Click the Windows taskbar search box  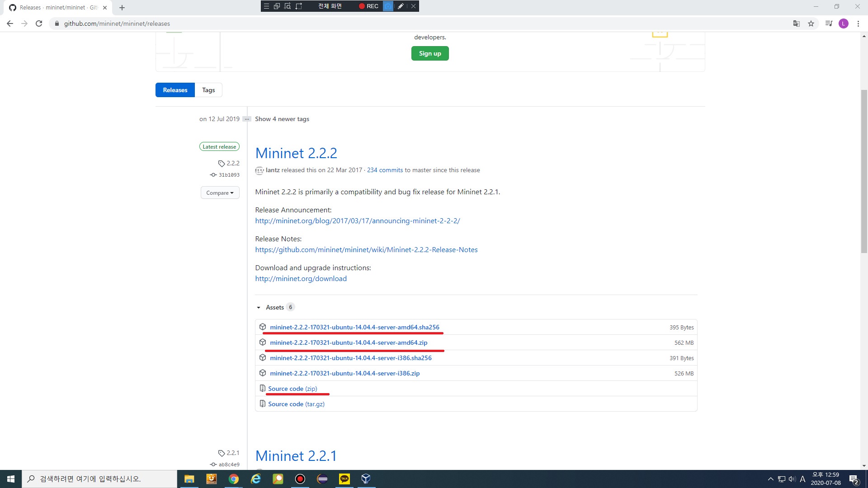[x=99, y=479]
